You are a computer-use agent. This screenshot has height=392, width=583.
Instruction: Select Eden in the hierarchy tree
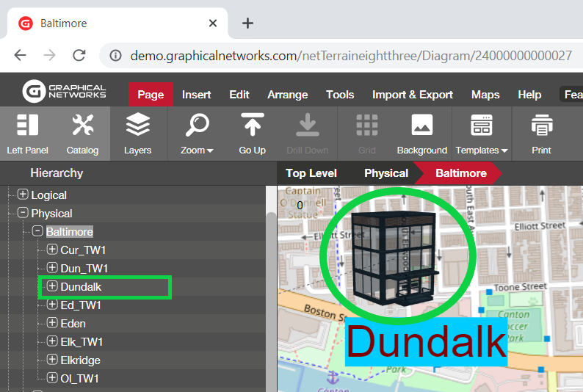pos(73,324)
